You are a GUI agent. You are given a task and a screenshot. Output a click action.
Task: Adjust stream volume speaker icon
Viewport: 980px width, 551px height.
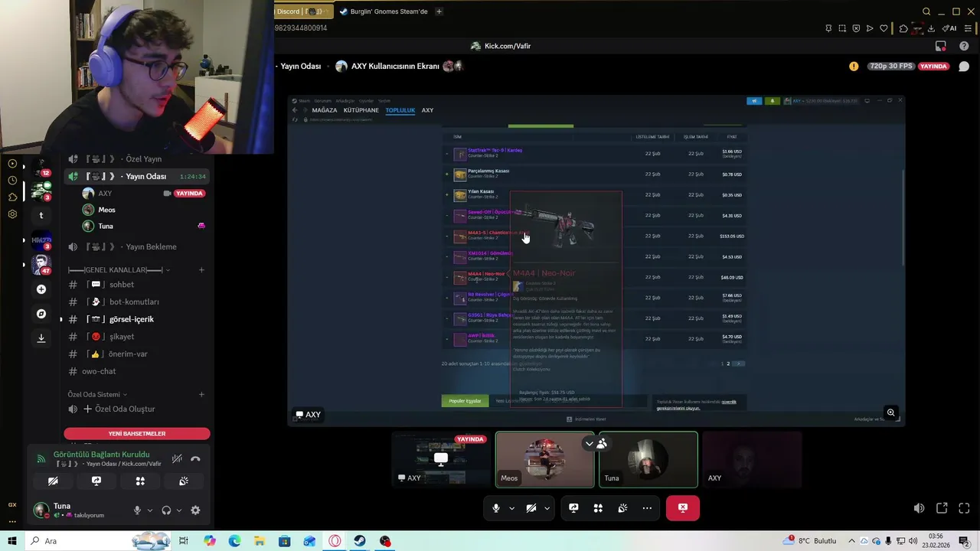(919, 508)
